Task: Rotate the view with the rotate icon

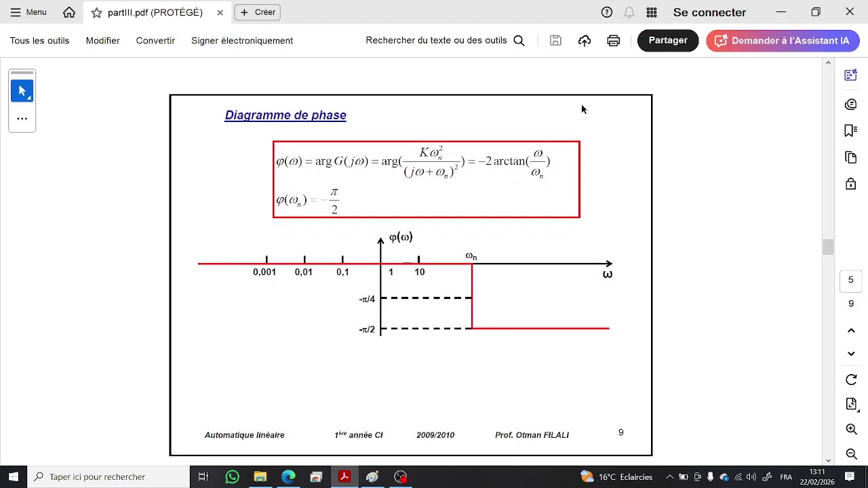Action: 851,380
